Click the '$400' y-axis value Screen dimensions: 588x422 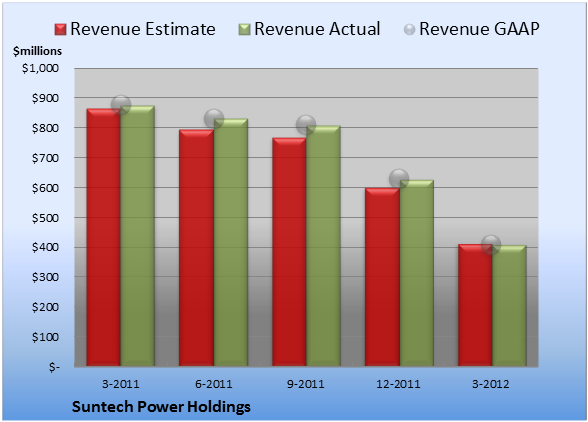click(x=45, y=248)
